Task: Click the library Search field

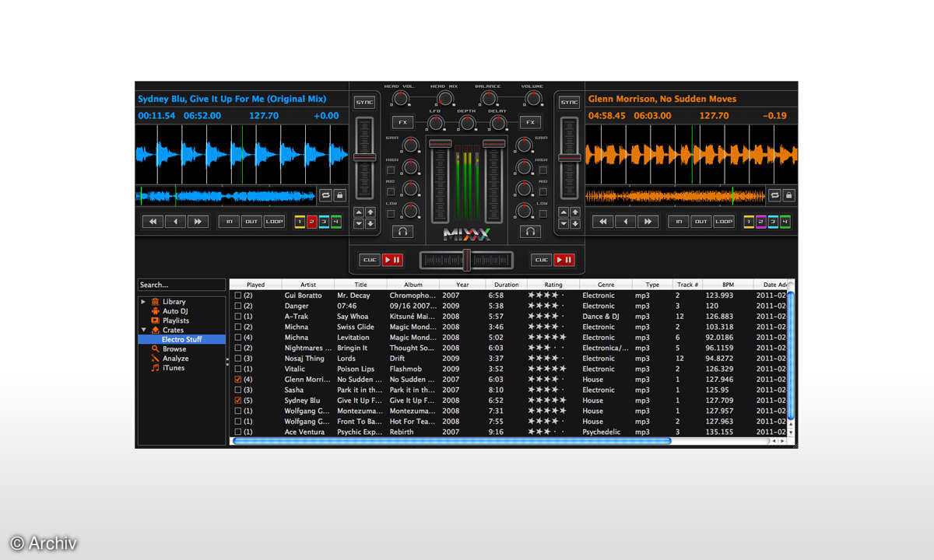Action: coord(182,285)
